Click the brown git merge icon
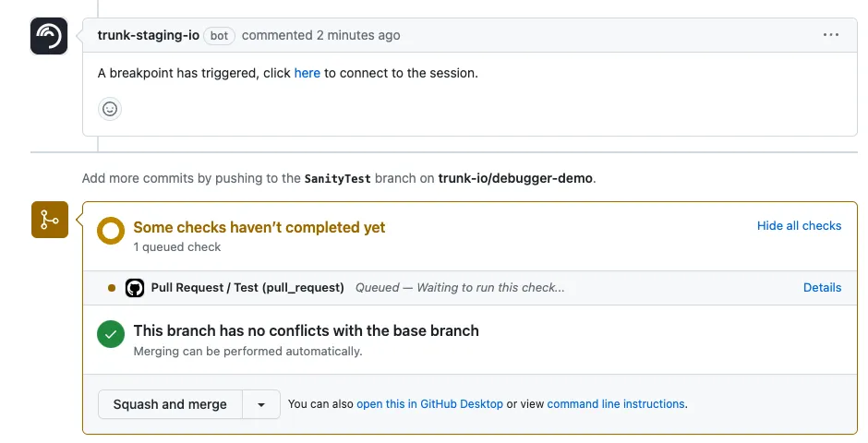Image resolution: width=868 pixels, height=443 pixels. tap(50, 220)
